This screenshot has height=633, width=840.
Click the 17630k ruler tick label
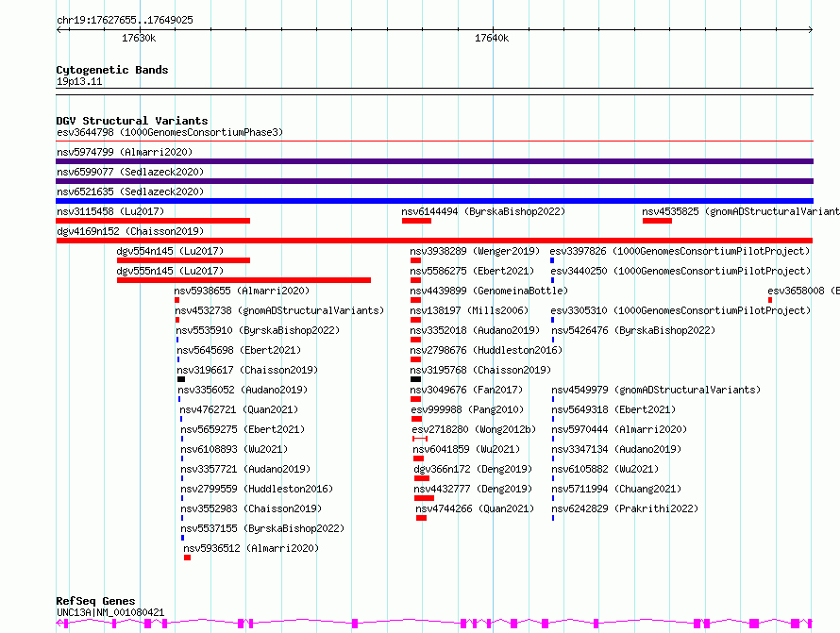[139, 38]
